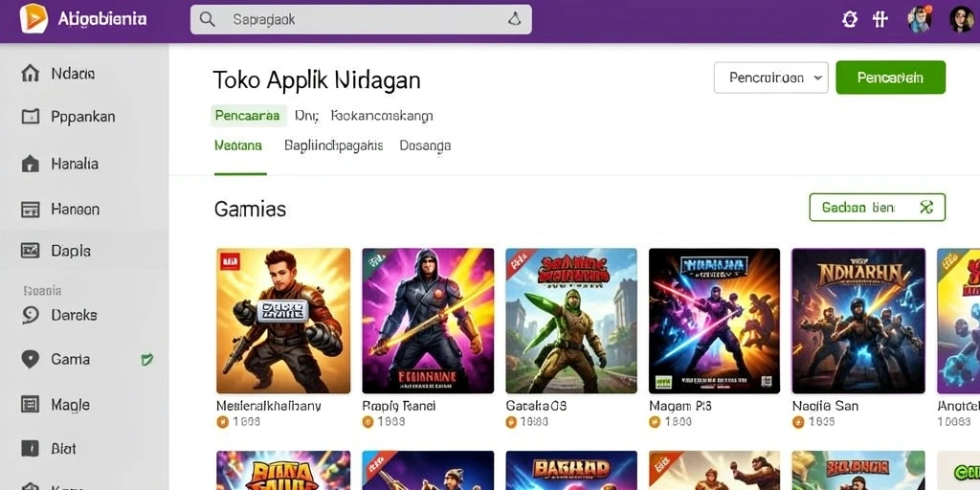
Task: Click the GatakaOS title text
Action: pos(536,406)
